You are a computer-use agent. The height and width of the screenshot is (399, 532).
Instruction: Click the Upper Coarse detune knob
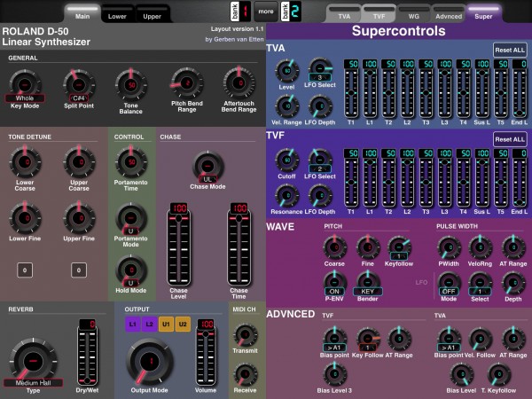click(79, 162)
